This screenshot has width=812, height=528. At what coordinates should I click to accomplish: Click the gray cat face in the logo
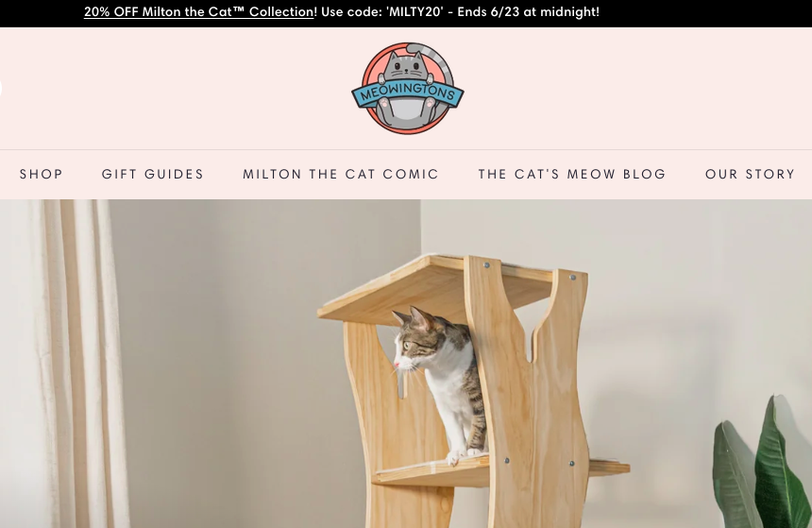[x=407, y=67]
